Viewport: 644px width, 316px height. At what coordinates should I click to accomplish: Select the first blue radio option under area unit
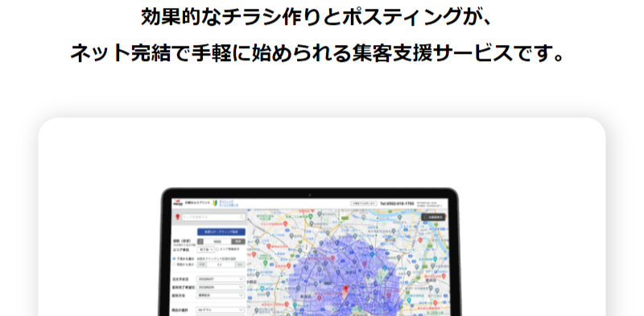(x=174, y=259)
